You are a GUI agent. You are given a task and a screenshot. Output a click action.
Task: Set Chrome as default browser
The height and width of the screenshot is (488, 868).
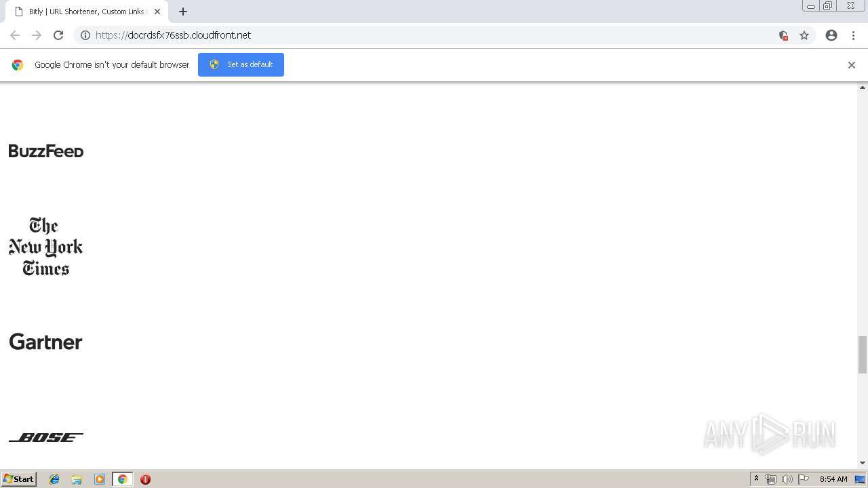[241, 64]
